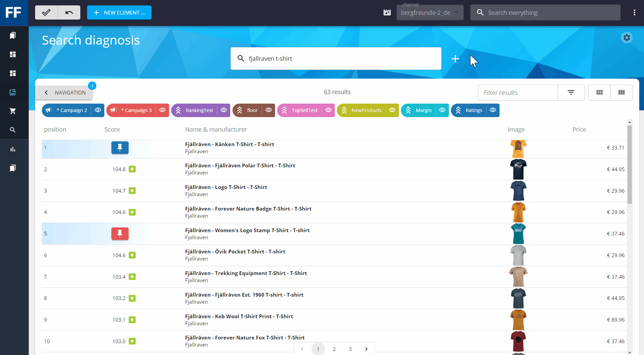Click the plus icon beside the search field
Viewport: 644px width, 355px height.
tap(455, 59)
